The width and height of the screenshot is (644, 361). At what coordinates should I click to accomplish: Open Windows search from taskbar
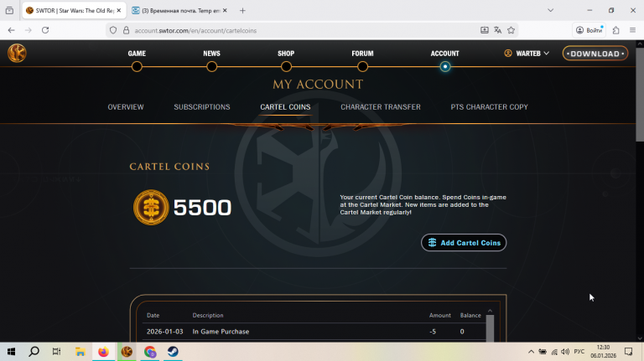click(x=34, y=352)
